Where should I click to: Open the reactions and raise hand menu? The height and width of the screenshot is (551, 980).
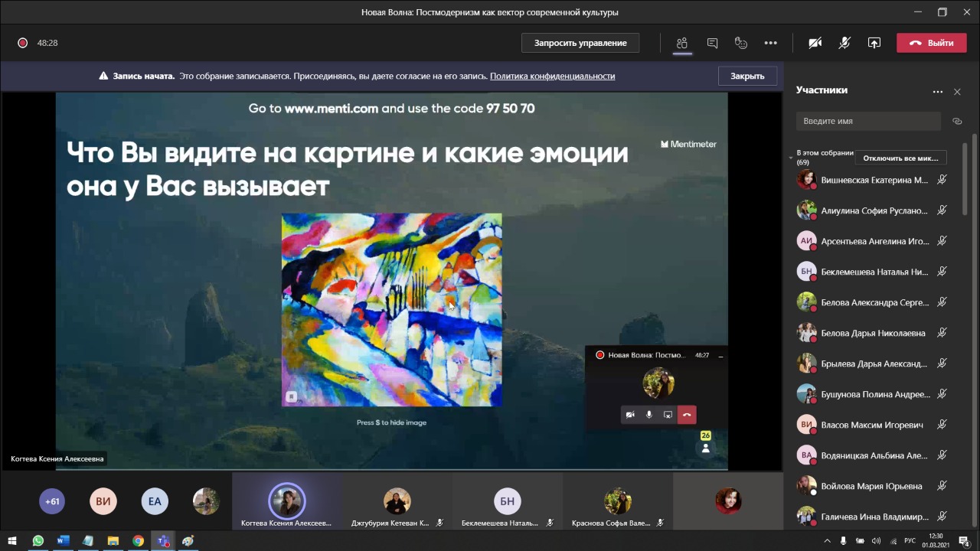tap(740, 43)
